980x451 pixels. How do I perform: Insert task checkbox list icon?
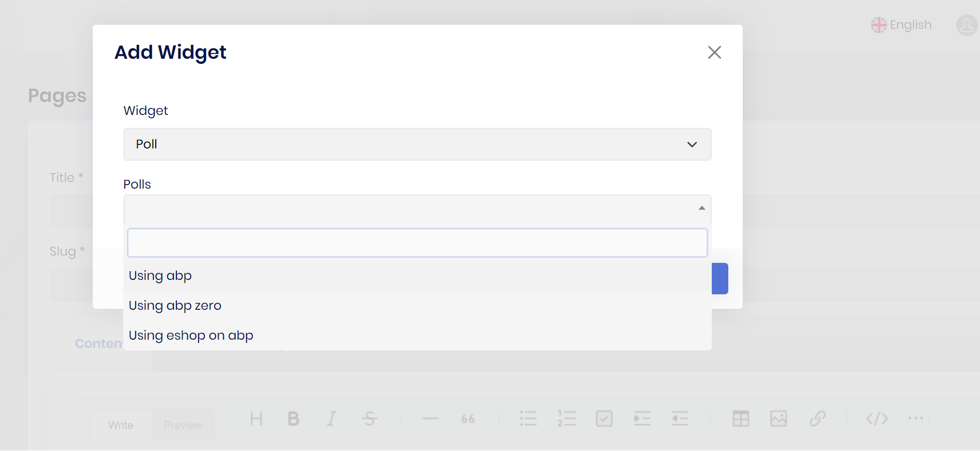tap(604, 419)
